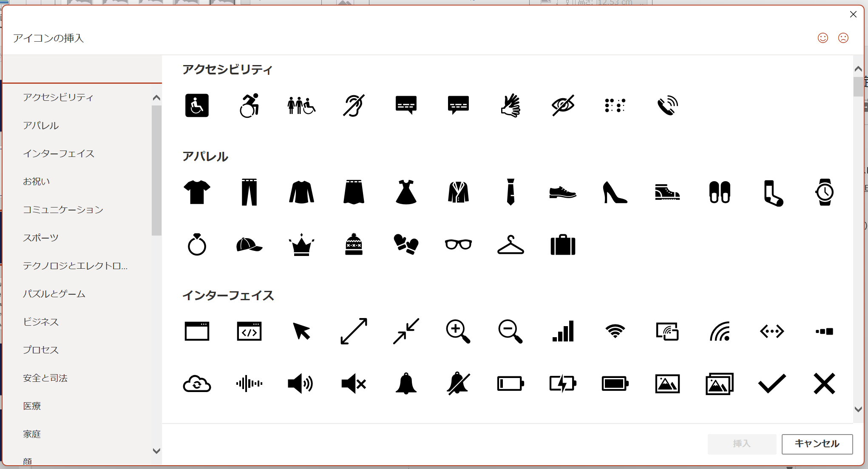Select the zoom-in magnifier icon
This screenshot has height=469, width=868.
coord(458,331)
